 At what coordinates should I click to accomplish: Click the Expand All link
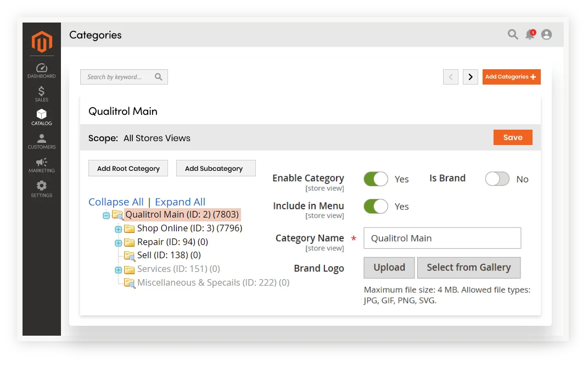(180, 202)
